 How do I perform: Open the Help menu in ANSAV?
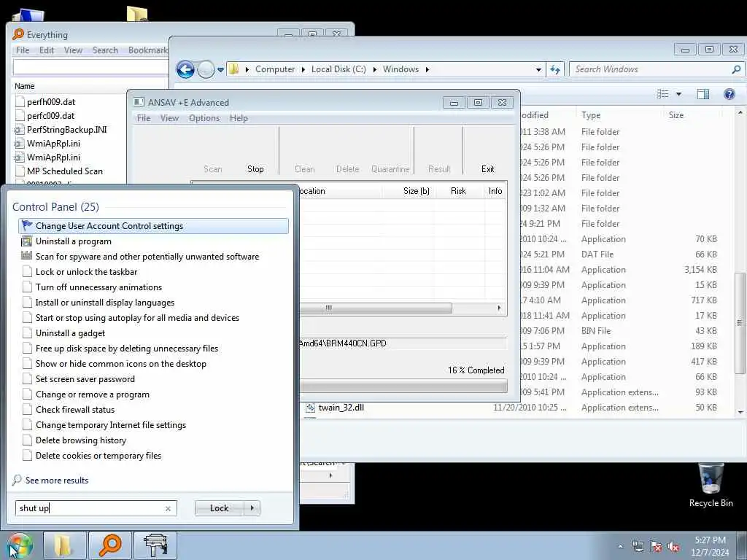click(239, 118)
